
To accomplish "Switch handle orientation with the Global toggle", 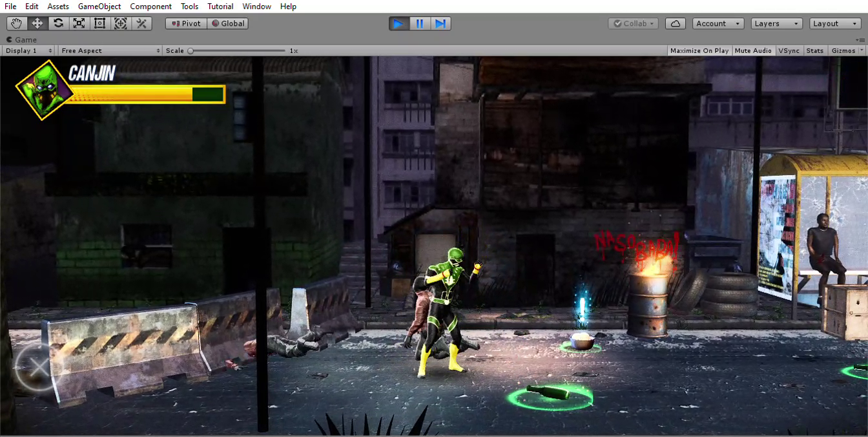I will 227,23.
